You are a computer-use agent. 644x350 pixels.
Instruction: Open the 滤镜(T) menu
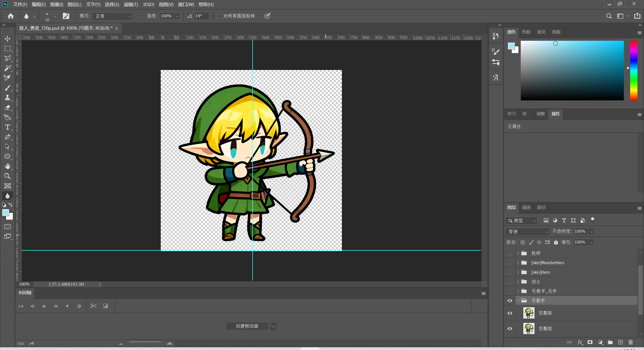point(131,4)
